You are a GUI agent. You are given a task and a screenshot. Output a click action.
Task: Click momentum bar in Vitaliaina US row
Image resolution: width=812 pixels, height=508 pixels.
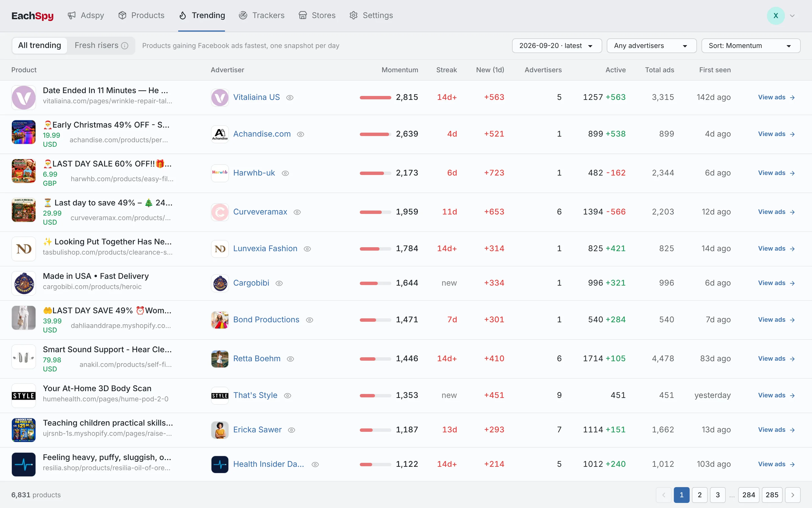pyautogui.click(x=376, y=97)
